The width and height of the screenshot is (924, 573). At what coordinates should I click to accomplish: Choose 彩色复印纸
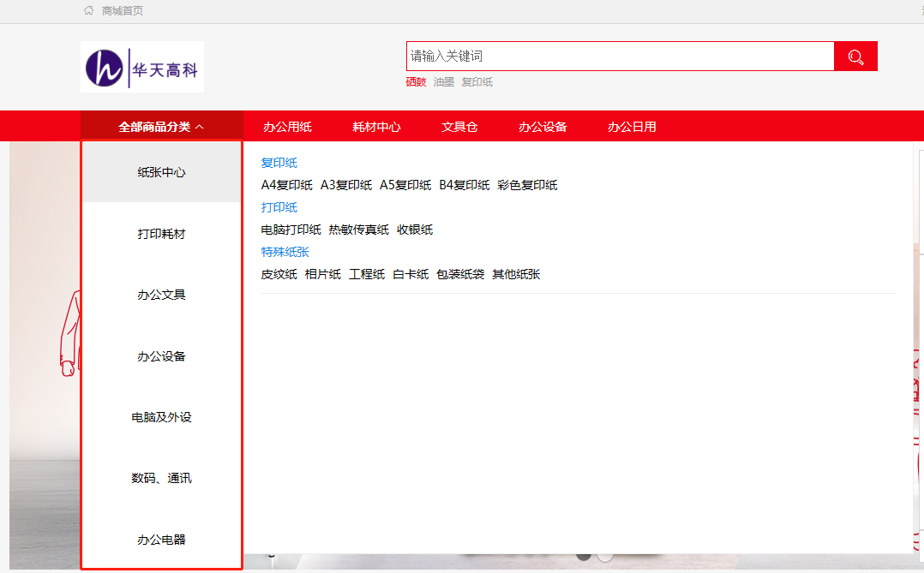tap(527, 185)
